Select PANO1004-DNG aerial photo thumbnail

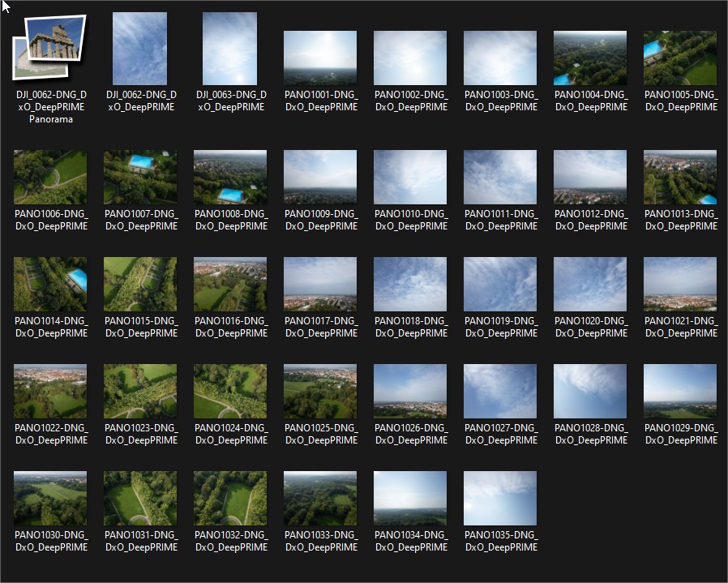(590, 58)
